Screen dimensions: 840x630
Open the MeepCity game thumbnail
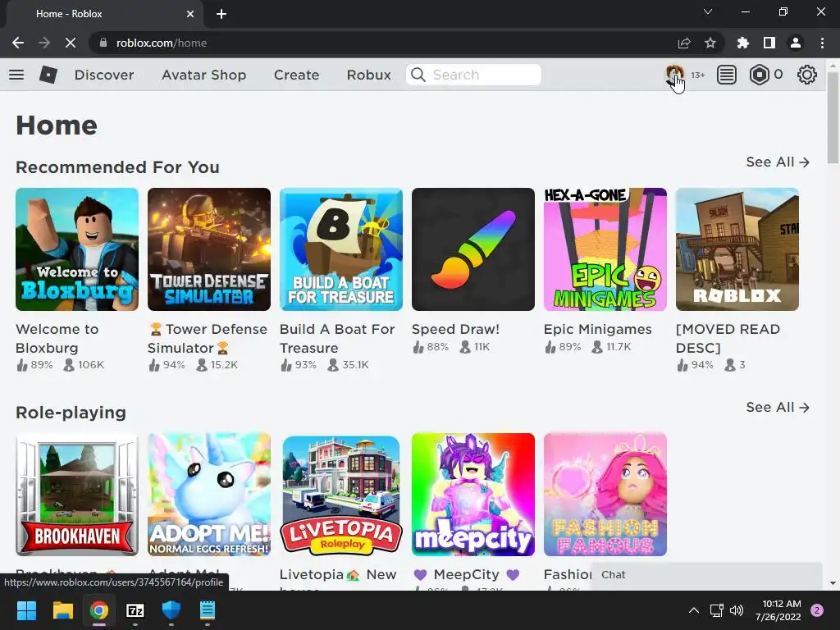tap(473, 495)
